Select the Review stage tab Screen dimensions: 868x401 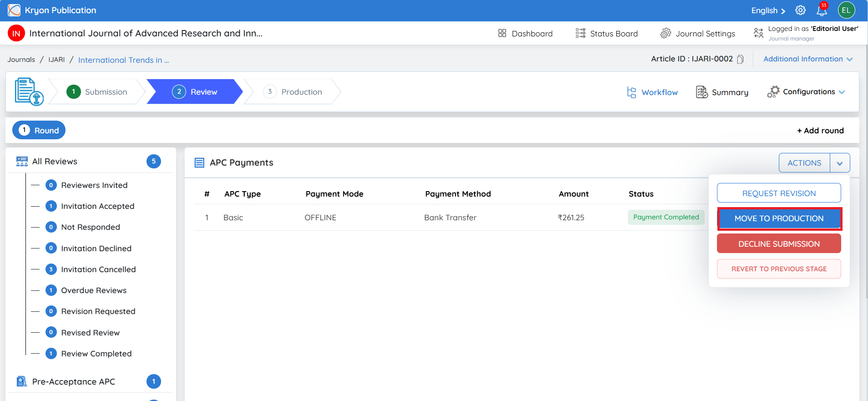point(195,92)
